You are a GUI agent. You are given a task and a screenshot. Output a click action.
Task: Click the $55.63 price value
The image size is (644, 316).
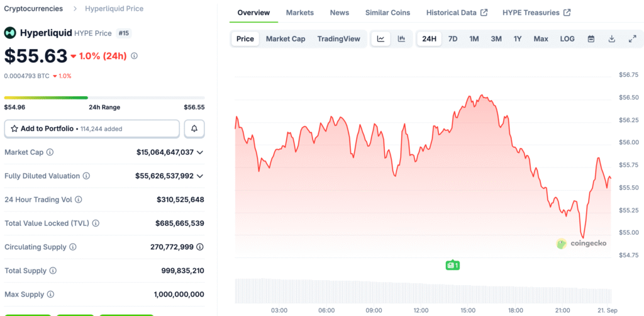pyautogui.click(x=36, y=56)
